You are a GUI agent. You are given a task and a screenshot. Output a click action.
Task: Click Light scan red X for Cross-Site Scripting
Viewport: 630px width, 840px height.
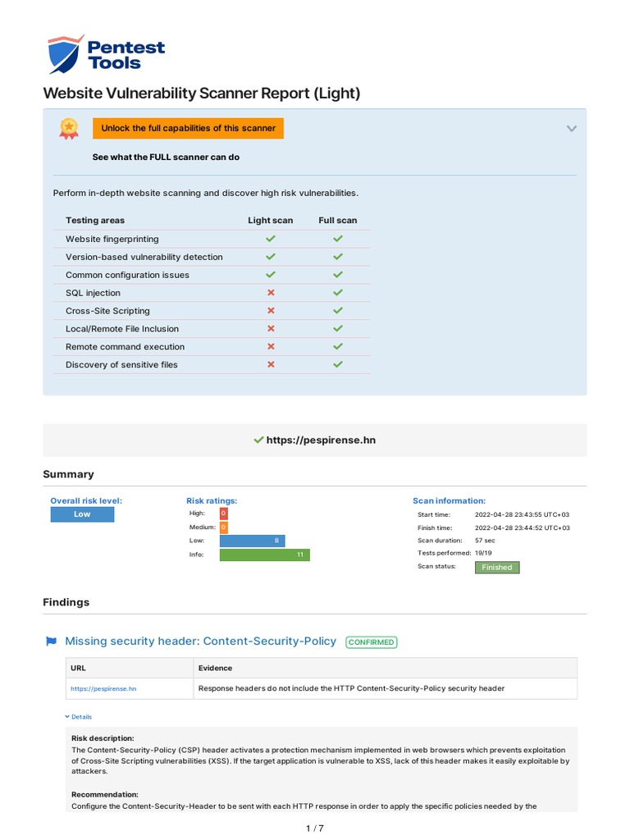(x=271, y=311)
